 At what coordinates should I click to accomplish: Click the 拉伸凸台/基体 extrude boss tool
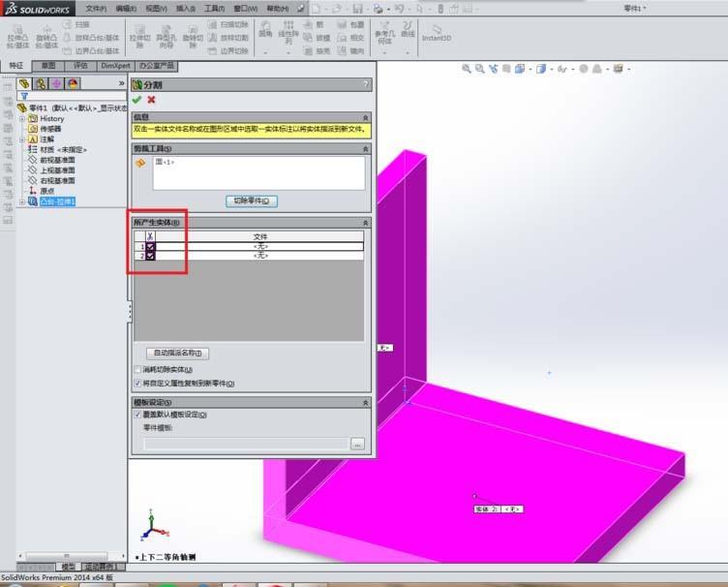[18, 36]
